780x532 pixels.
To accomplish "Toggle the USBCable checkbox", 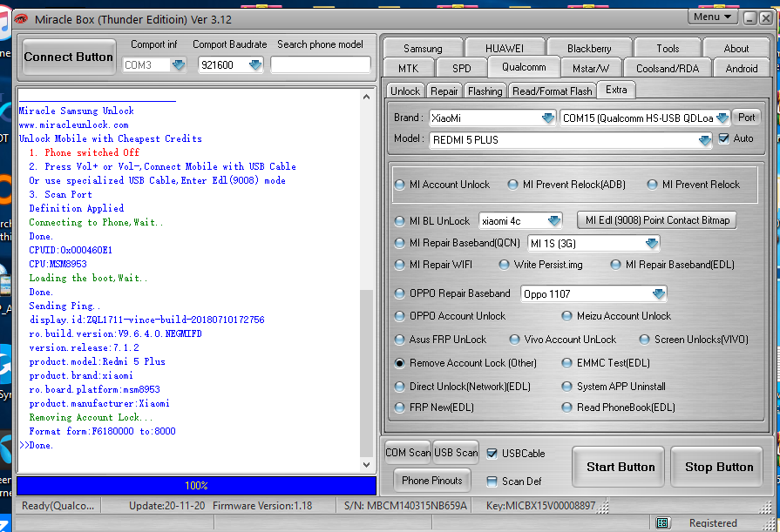I will pyautogui.click(x=492, y=453).
